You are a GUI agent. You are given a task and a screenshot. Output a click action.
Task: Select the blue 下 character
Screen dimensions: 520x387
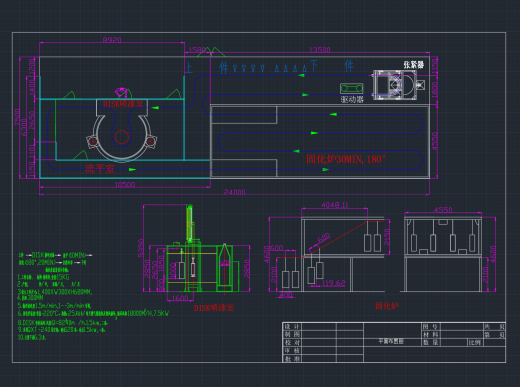click(314, 66)
